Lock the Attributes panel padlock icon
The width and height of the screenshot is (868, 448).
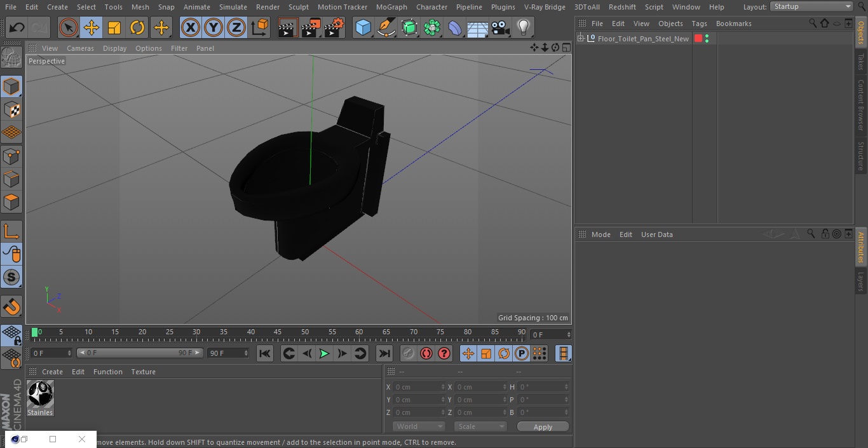point(824,234)
